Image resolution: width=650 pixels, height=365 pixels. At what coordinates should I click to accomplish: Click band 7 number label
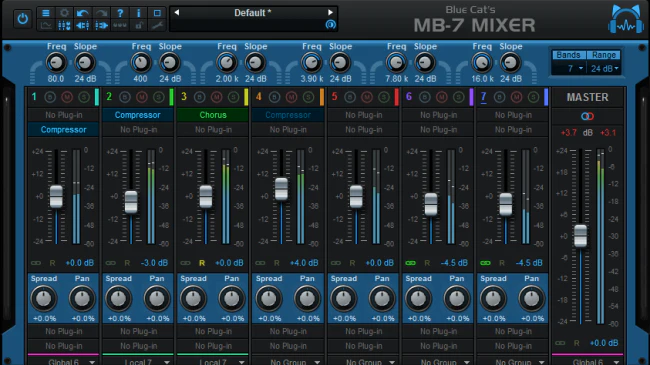point(483,97)
